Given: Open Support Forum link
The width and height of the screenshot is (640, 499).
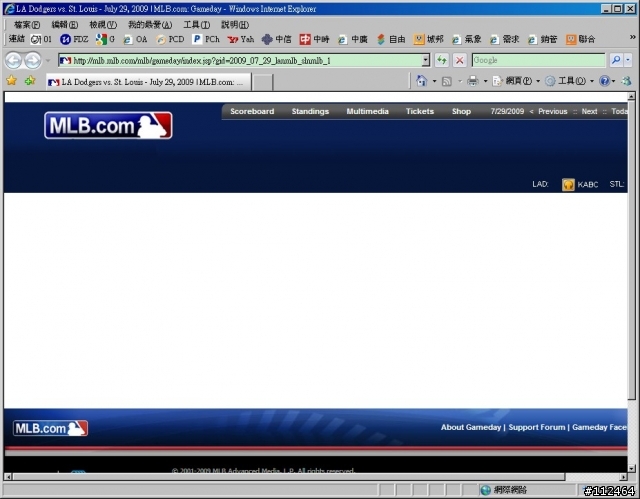Looking at the screenshot, I should click(537, 427).
